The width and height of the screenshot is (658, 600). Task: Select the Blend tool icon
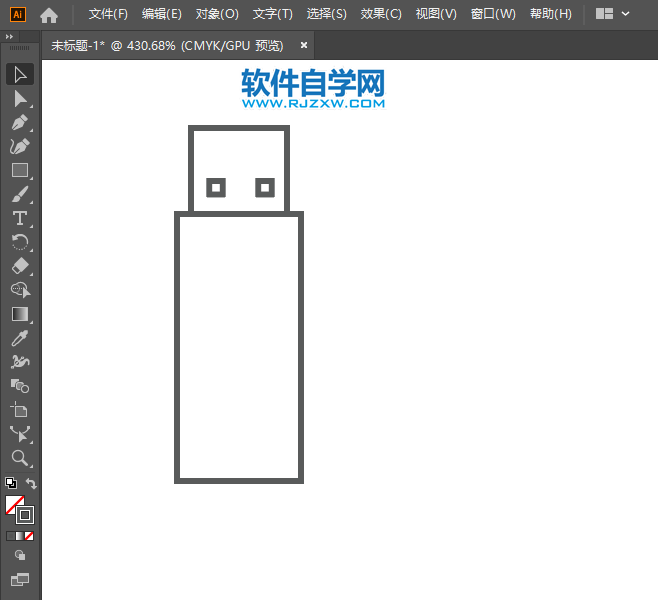pos(20,386)
